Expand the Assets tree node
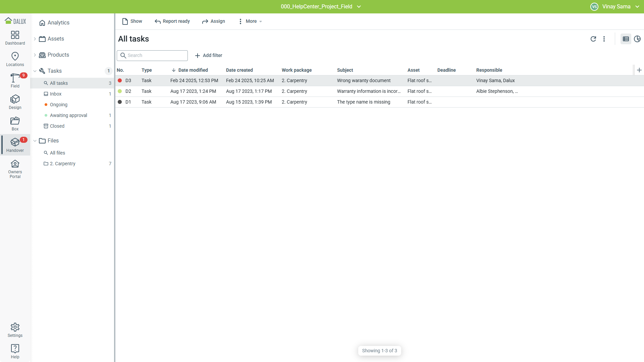 click(35, 39)
